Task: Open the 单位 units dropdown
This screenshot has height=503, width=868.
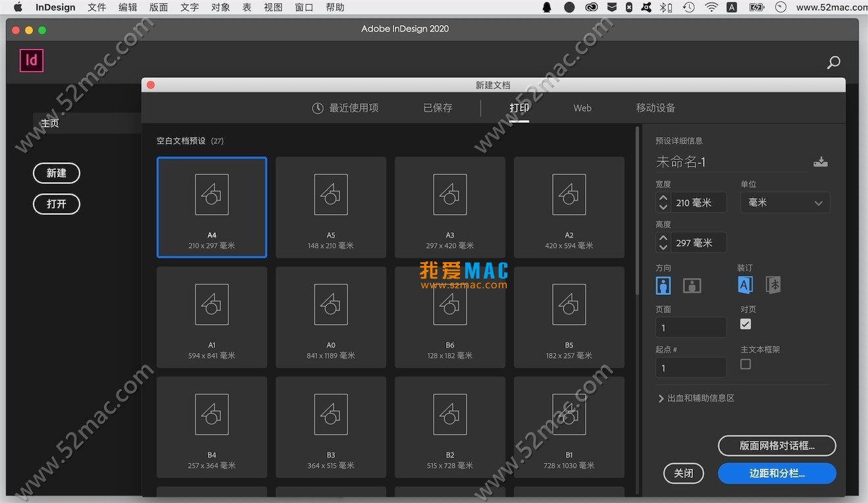Action: 785,203
